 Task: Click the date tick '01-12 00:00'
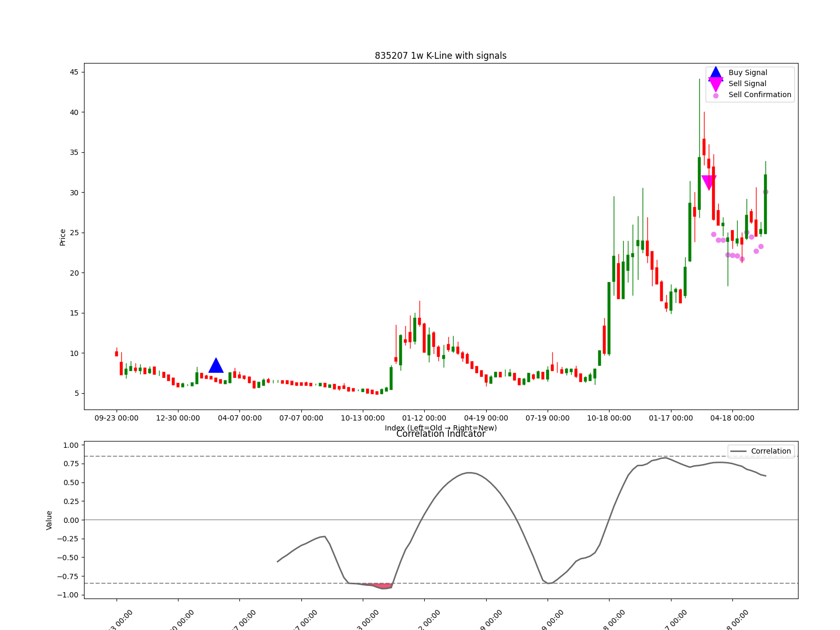425,418
